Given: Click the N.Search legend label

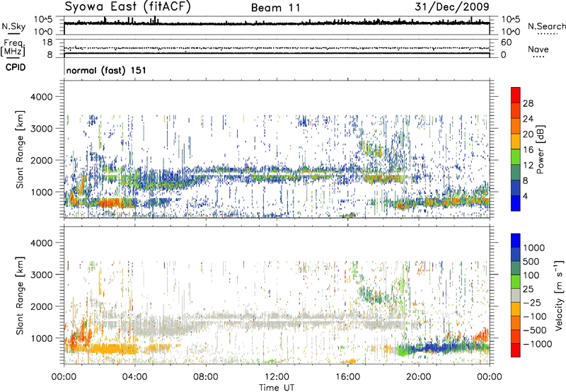Looking at the screenshot, I should (x=546, y=26).
